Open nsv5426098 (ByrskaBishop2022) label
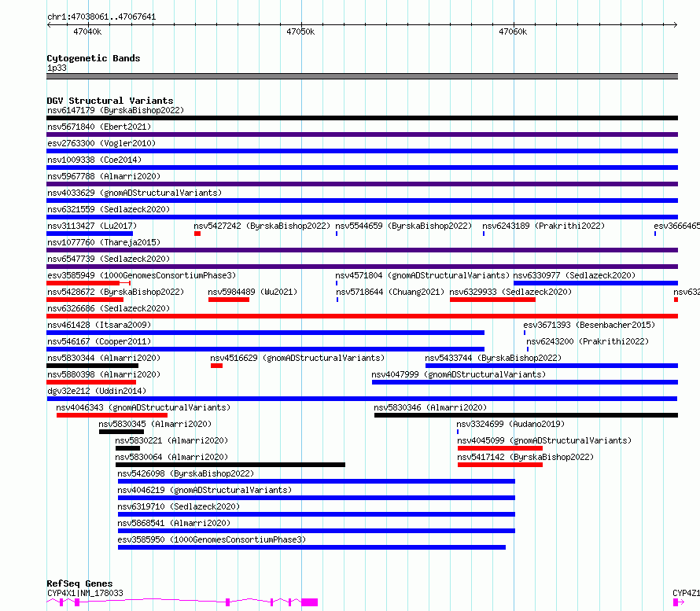This screenshot has height=611, width=700. 186,473
